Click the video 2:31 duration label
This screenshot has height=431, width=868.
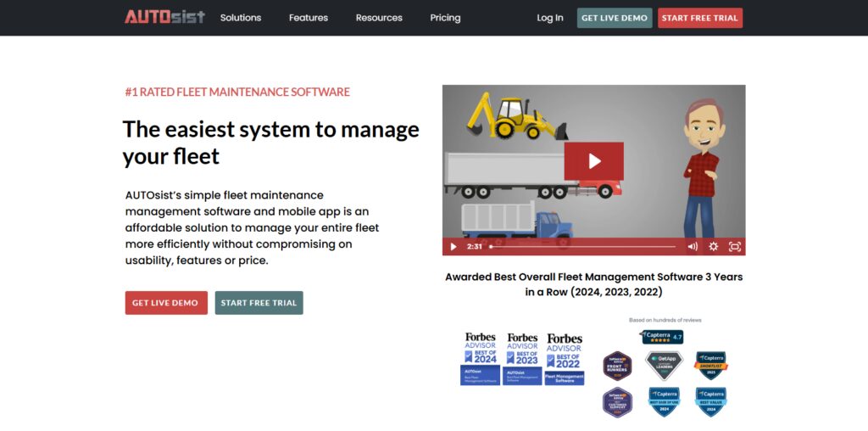(475, 247)
